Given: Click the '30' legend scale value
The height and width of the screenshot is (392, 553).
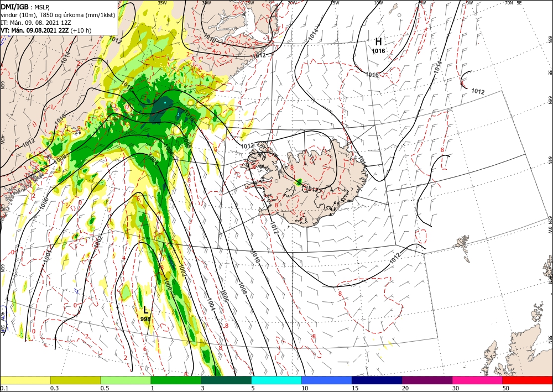Looking at the screenshot, I should 456,388.
